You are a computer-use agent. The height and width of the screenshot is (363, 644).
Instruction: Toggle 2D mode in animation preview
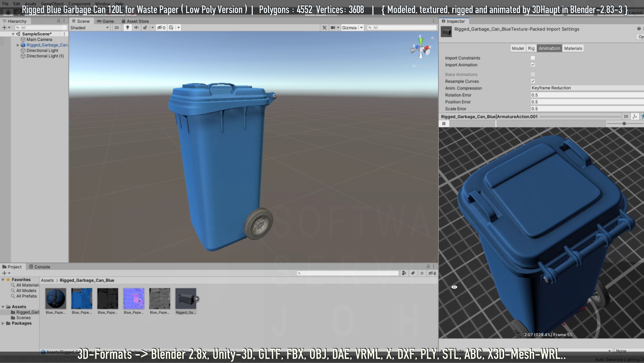[x=626, y=116]
